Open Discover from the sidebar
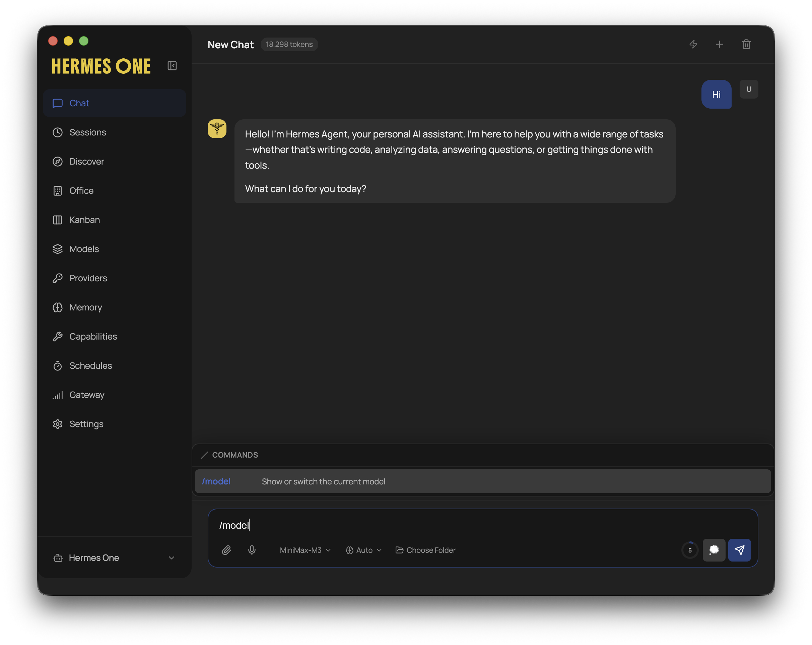The width and height of the screenshot is (812, 645). (115, 161)
